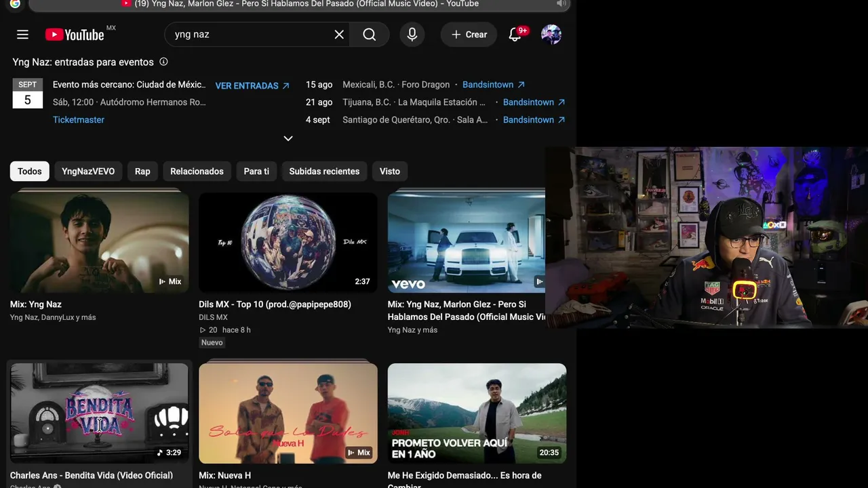Open the Nueva H mix thumbnail

coord(288,413)
